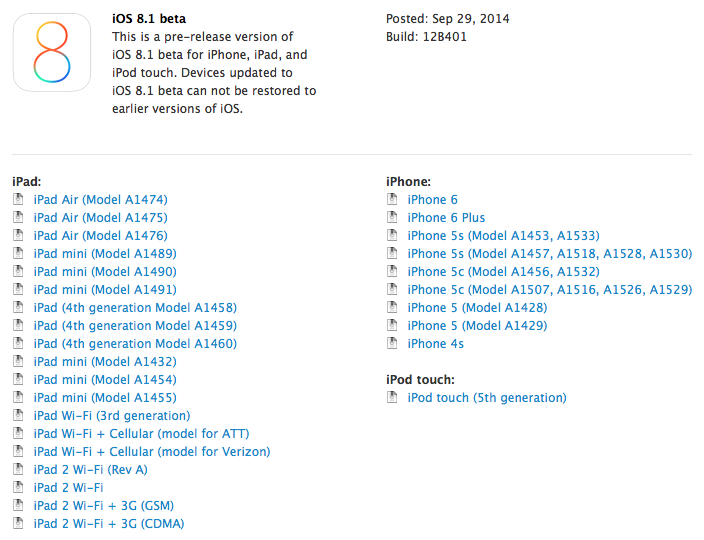
Task: Select iPad (4th generation Model A1459) link
Action: (x=135, y=326)
